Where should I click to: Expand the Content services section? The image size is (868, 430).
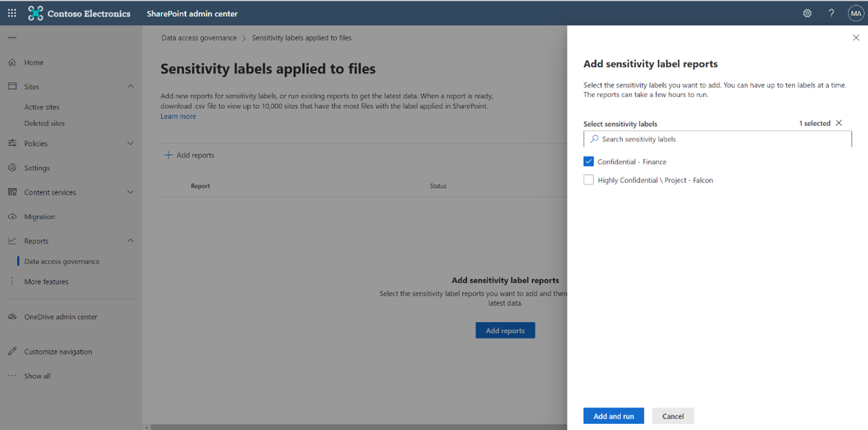coord(130,192)
